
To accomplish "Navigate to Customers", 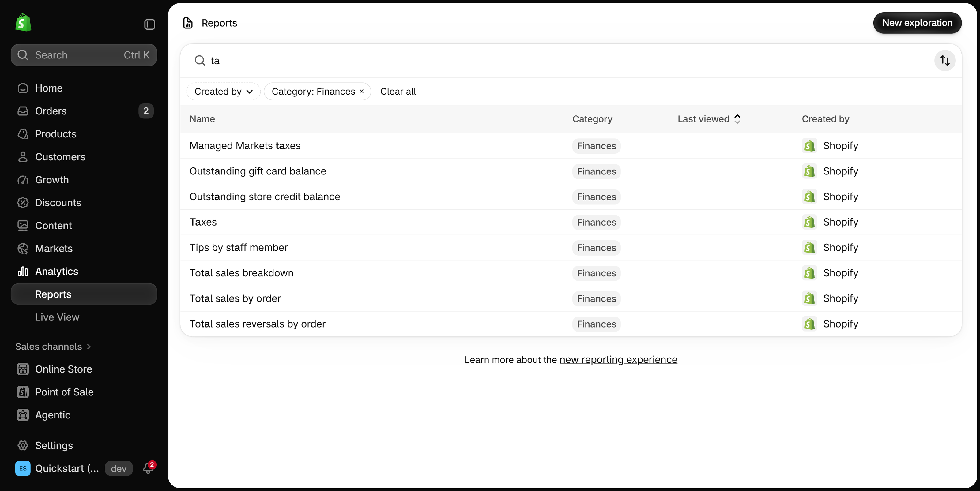I will [84, 157].
